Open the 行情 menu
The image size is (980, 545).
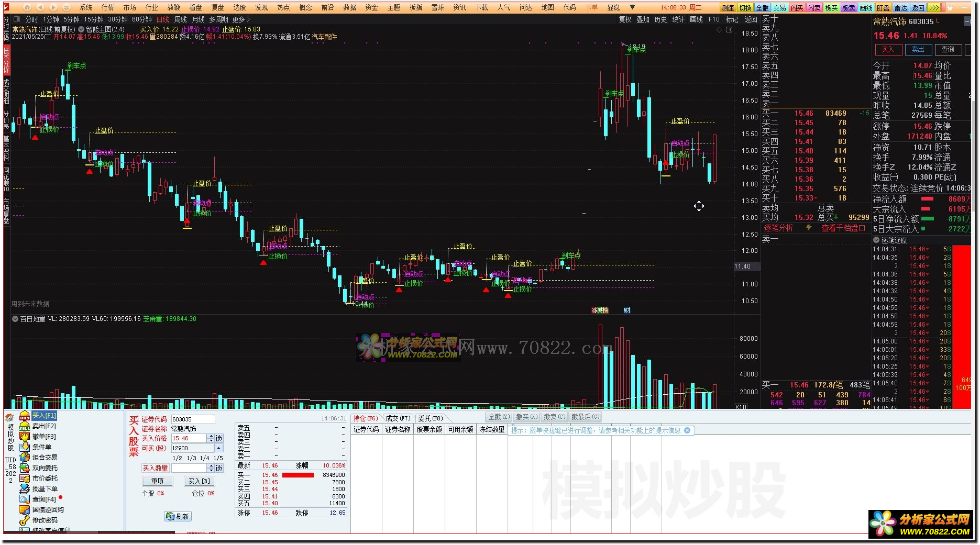point(108,7)
